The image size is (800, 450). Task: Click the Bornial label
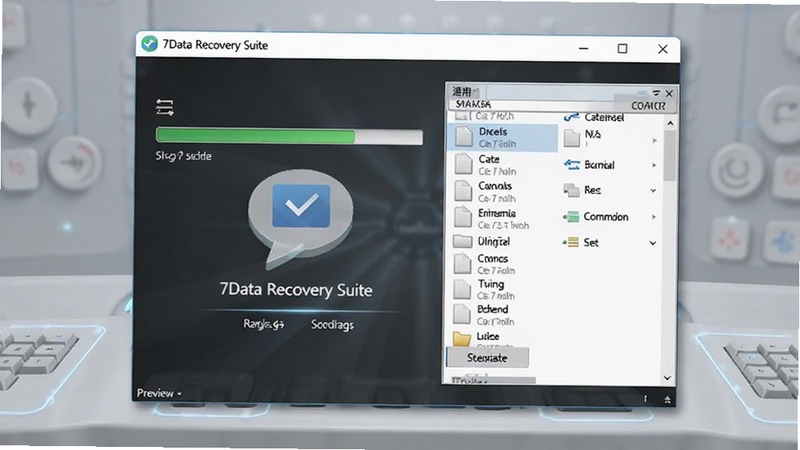point(599,165)
